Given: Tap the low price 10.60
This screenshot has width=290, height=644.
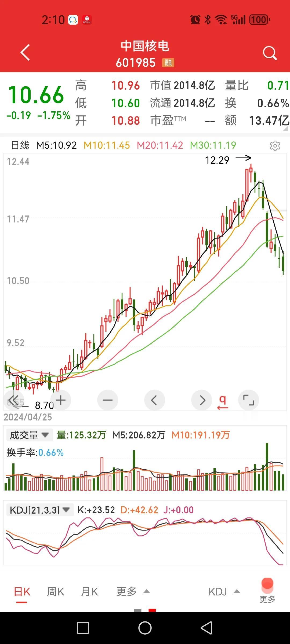Looking at the screenshot, I should click(x=126, y=103).
